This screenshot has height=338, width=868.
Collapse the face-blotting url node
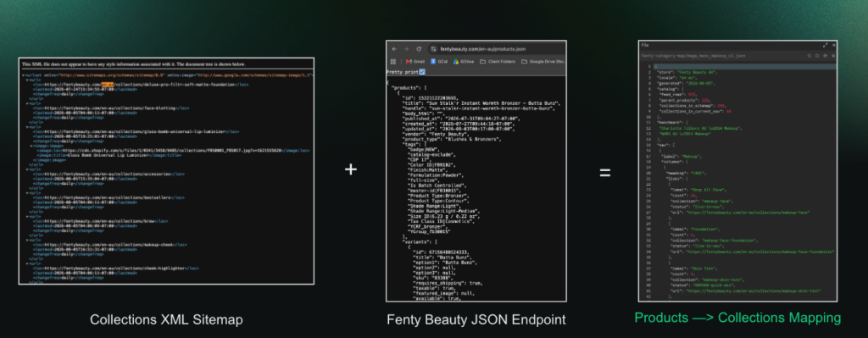tap(28, 103)
